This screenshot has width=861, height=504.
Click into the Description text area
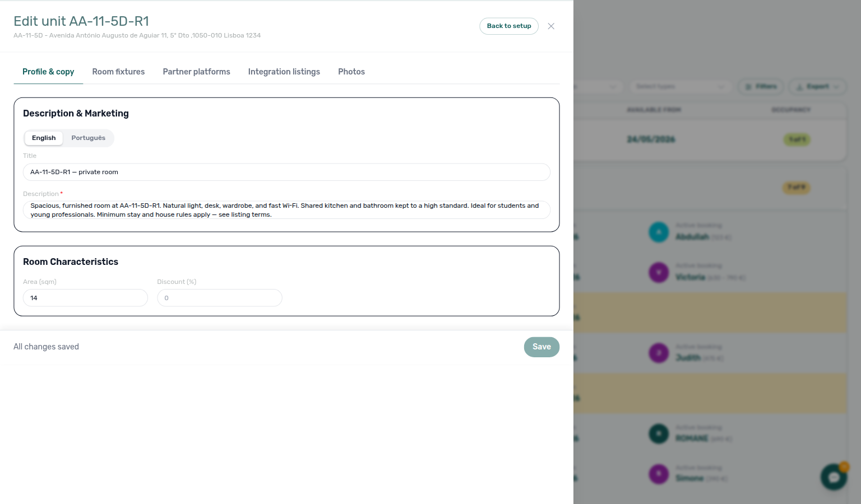point(286,210)
